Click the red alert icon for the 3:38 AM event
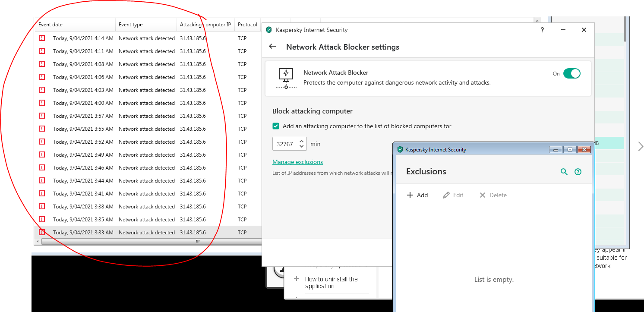 (42, 206)
